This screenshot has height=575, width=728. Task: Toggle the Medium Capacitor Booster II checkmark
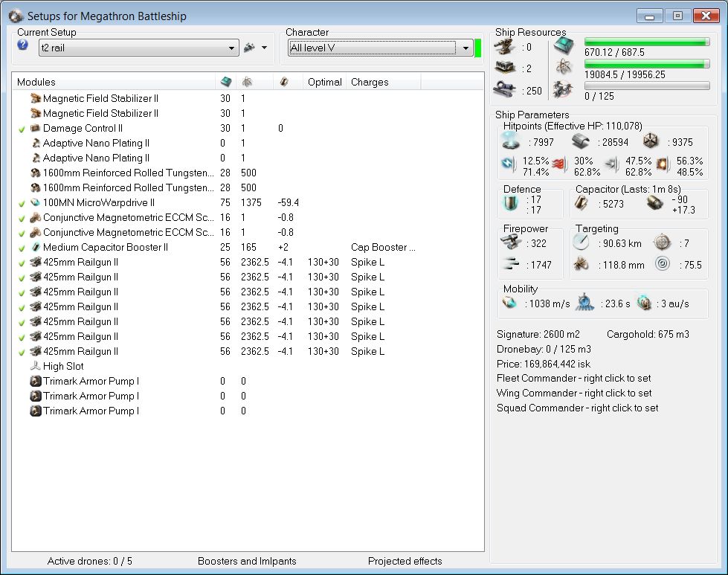coord(22,248)
